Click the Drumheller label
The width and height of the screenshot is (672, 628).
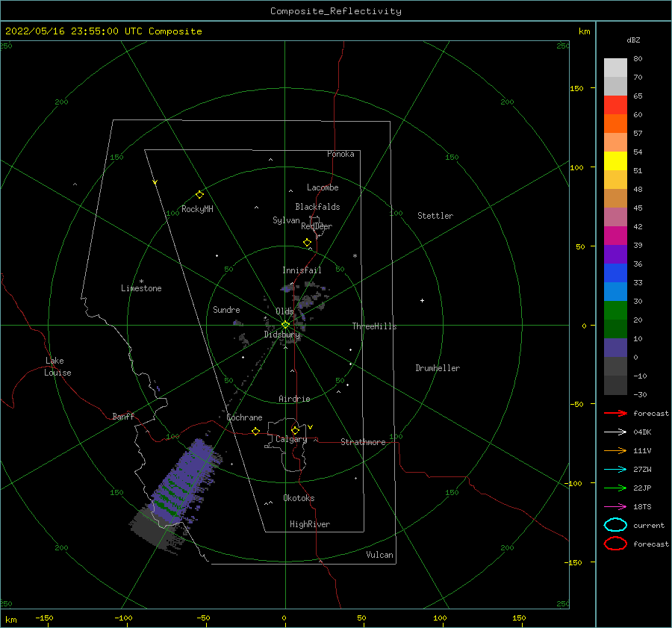(x=438, y=368)
